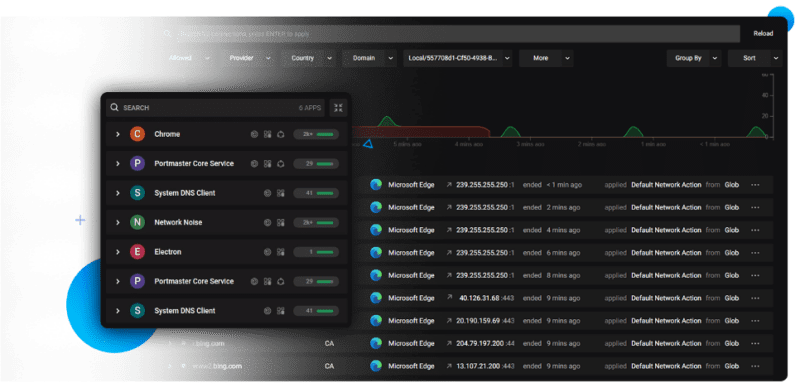The height and width of the screenshot is (388, 800).
Task: Open the Country filter dropdown
Action: 310,58
